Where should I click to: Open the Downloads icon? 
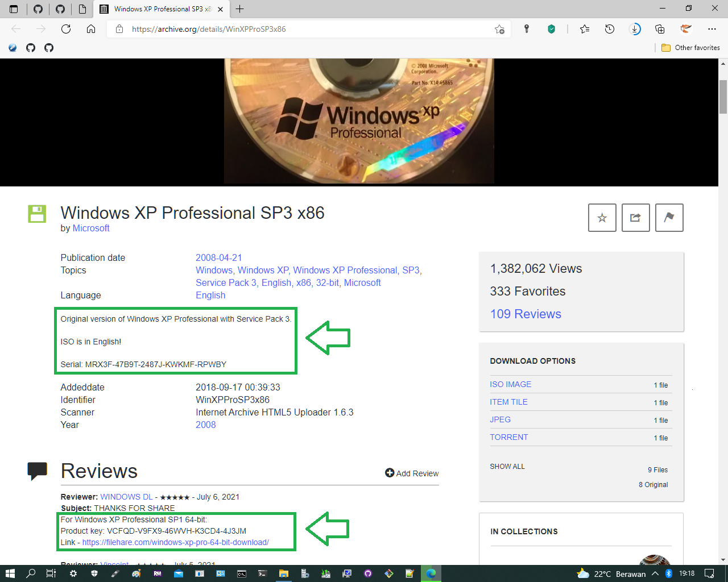(635, 29)
